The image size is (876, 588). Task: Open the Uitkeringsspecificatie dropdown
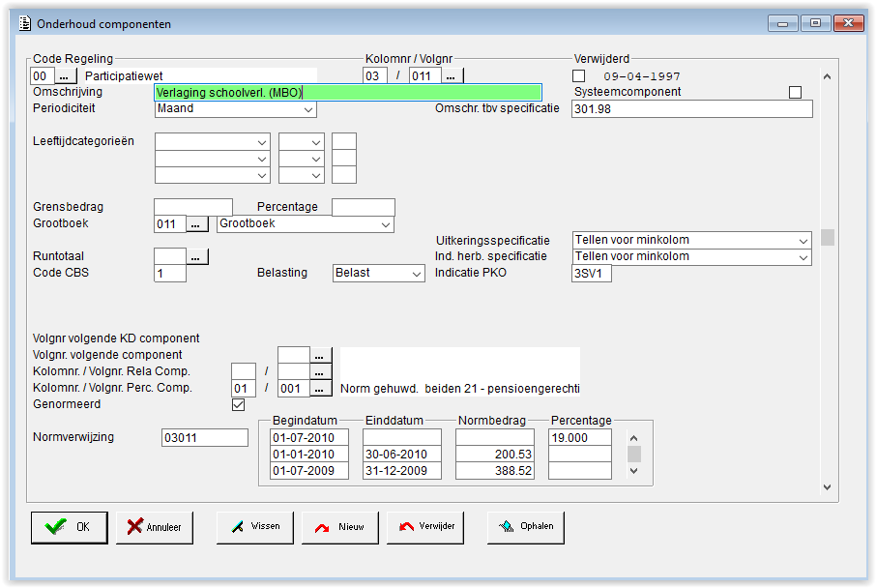pos(691,241)
